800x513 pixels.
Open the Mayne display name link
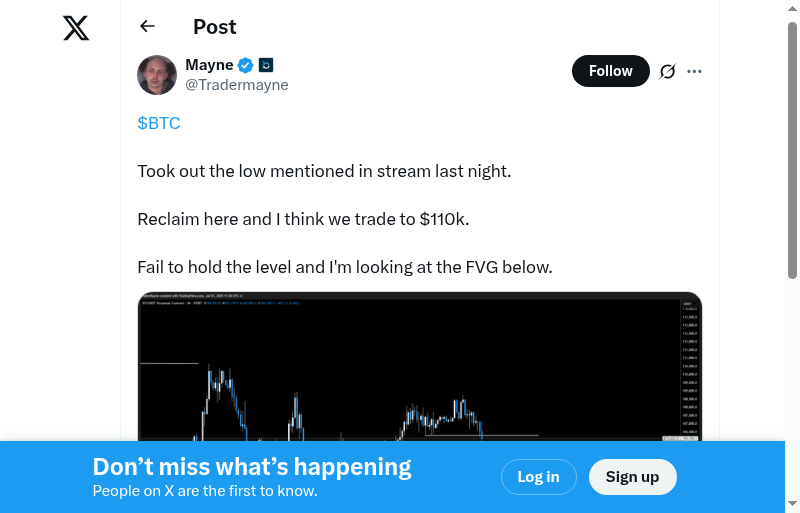[209, 65]
